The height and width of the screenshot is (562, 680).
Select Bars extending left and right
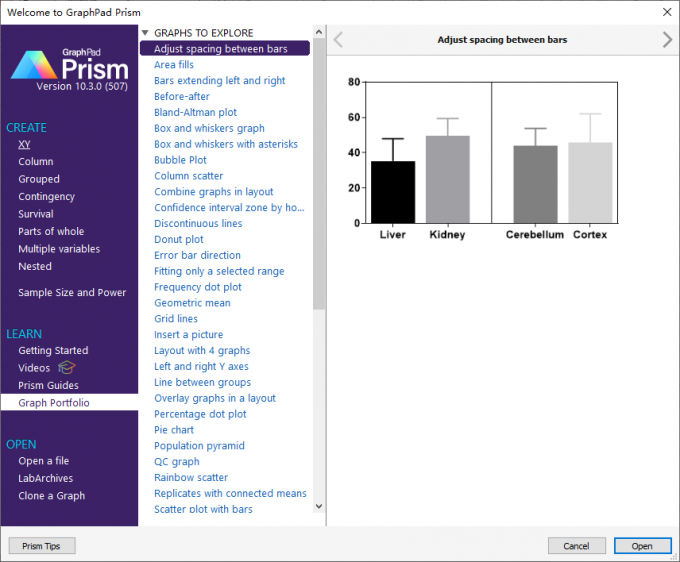coord(219,81)
